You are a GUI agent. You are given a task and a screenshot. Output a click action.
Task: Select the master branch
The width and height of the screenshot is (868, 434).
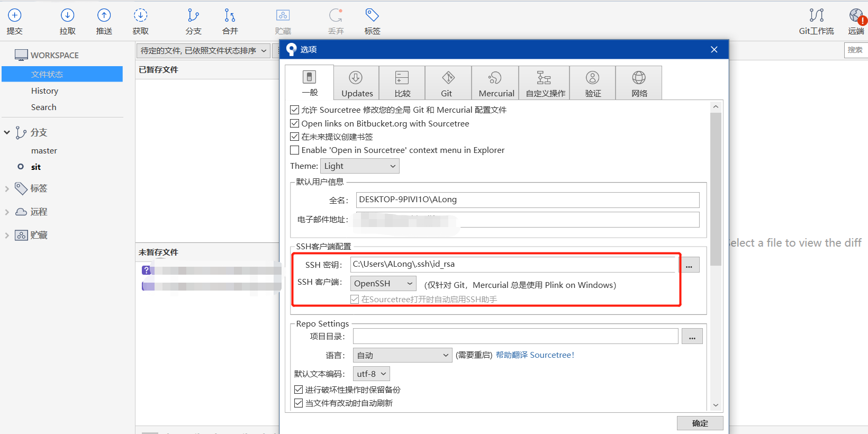point(44,151)
